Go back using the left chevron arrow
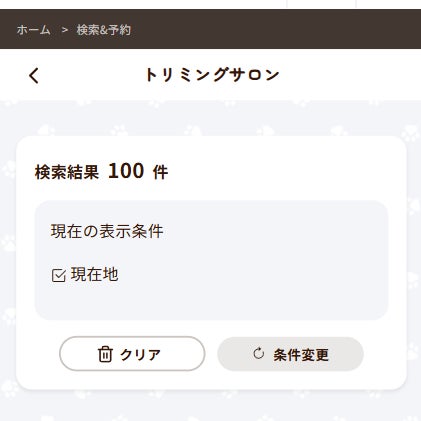421x421 pixels. (x=34, y=75)
